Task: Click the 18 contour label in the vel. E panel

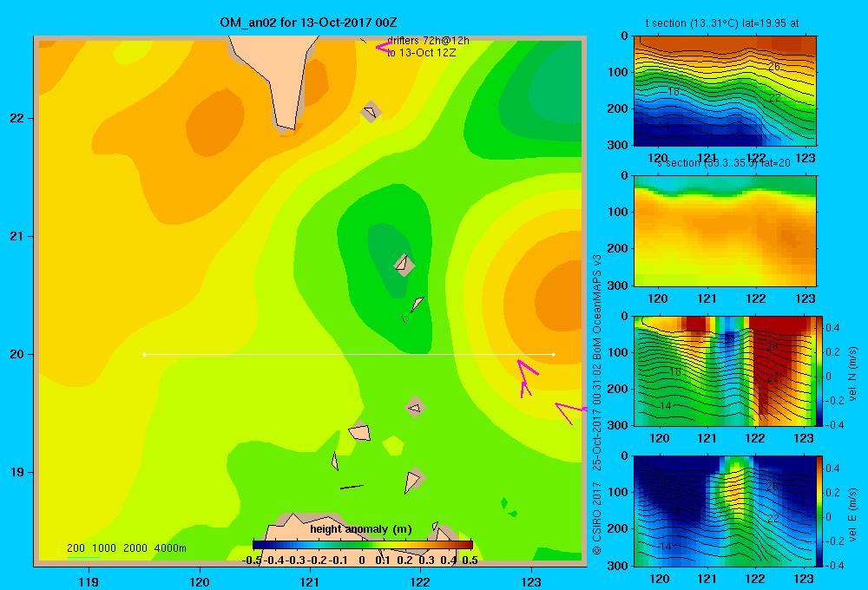Action: tap(674, 513)
